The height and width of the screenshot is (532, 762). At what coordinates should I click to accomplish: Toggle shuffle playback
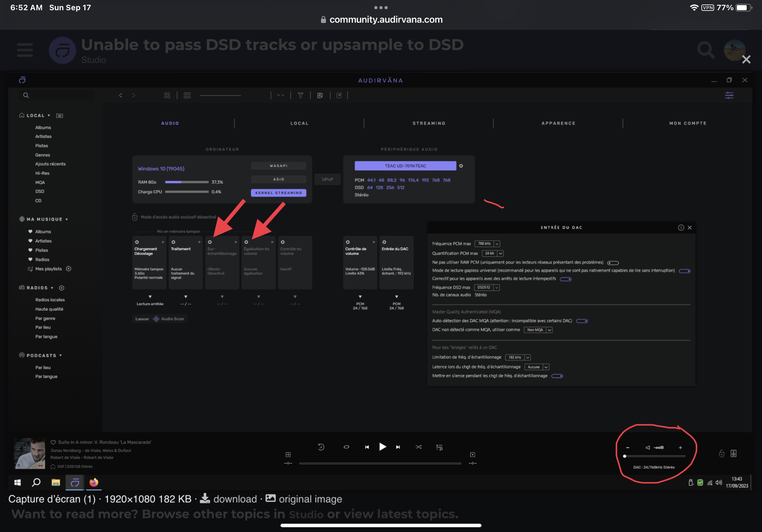[419, 447]
